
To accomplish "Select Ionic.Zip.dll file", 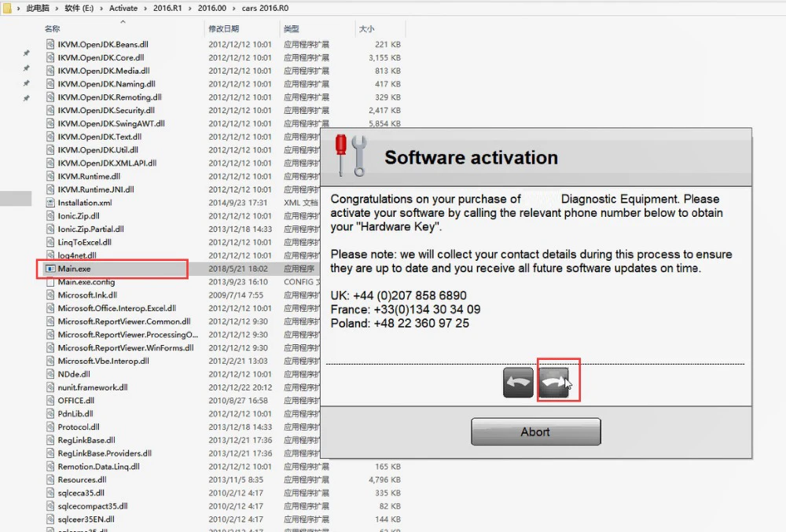I will (78, 216).
